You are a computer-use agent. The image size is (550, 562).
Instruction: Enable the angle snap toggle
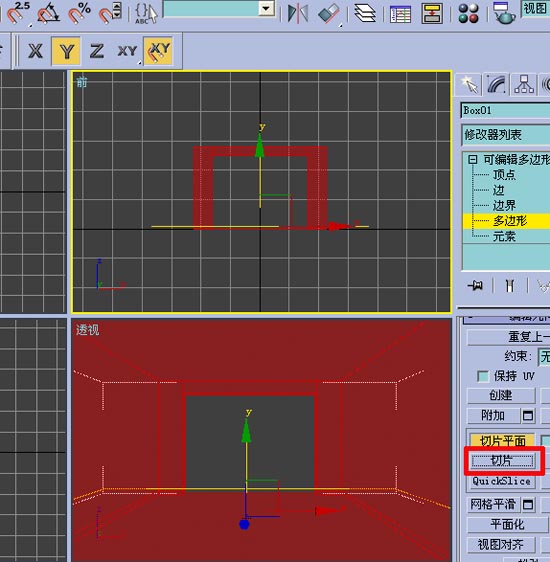click(x=48, y=13)
